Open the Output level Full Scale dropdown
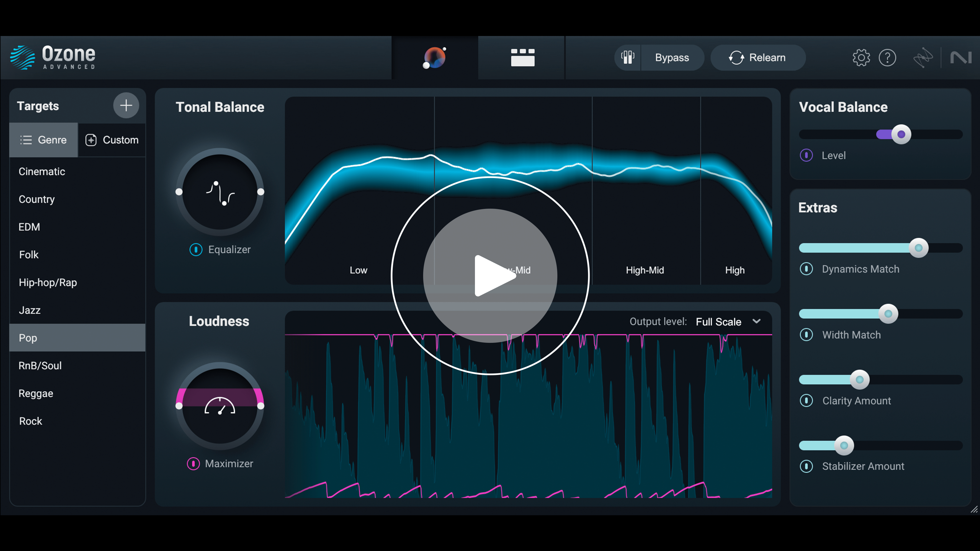The height and width of the screenshot is (551, 980). (728, 322)
